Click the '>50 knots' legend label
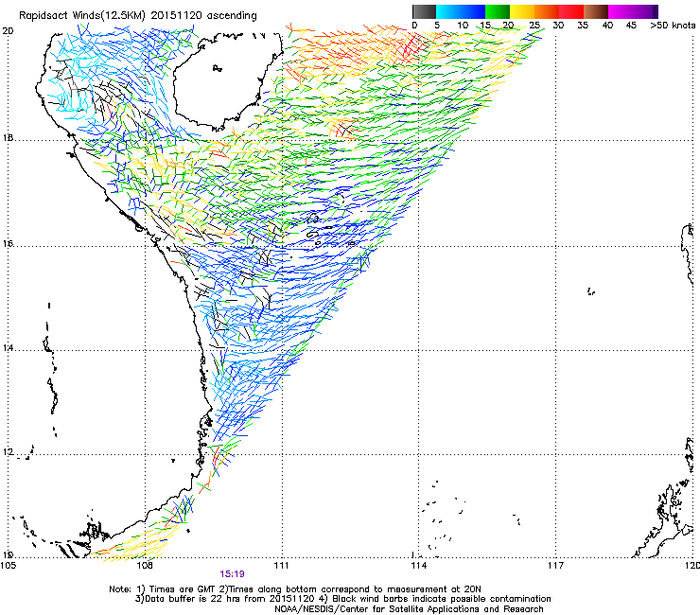 pos(673,26)
